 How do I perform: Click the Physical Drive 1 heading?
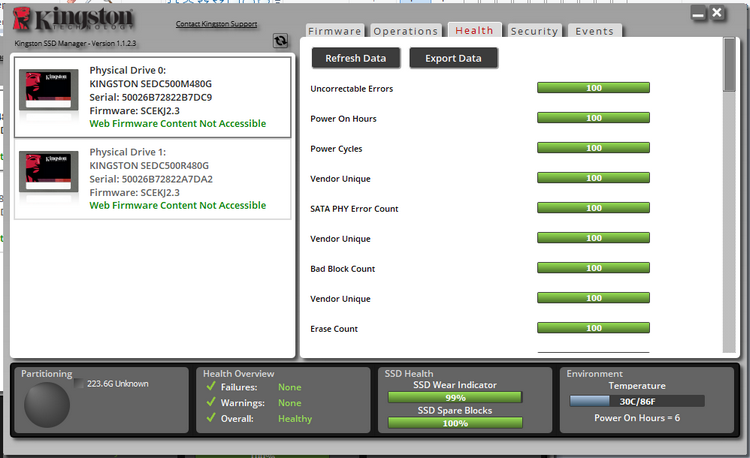click(x=128, y=152)
